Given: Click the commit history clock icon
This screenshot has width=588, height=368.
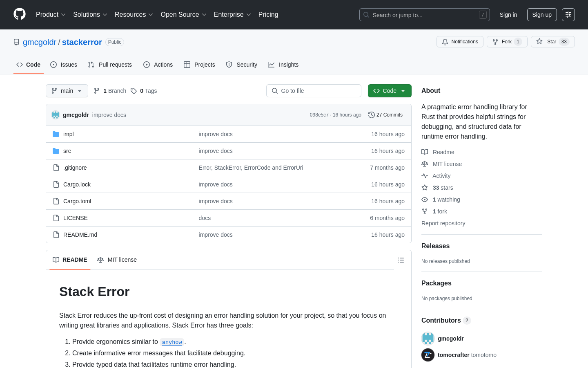Looking at the screenshot, I should click(x=372, y=115).
